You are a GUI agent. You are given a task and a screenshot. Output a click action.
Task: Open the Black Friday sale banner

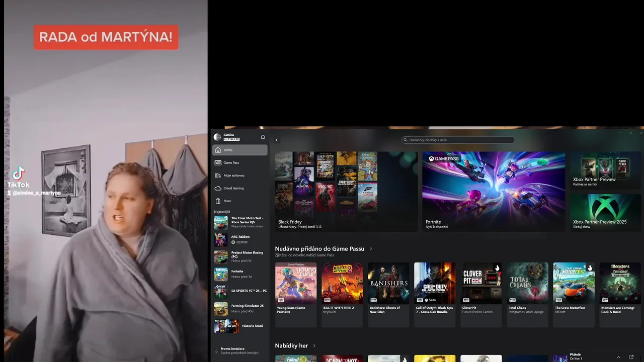[346, 191]
